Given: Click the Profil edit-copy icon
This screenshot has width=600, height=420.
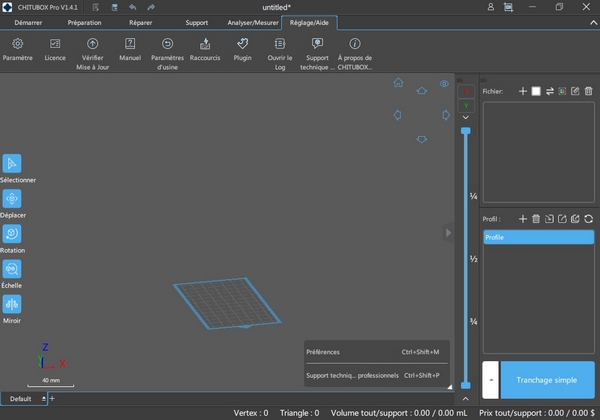Looking at the screenshot, I should [x=575, y=219].
